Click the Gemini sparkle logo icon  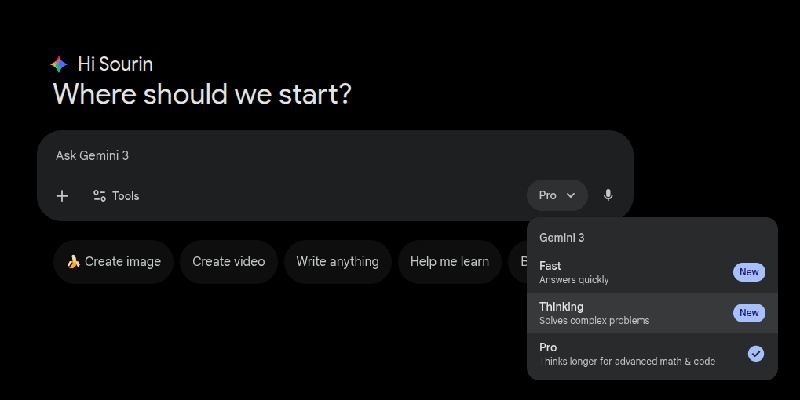pyautogui.click(x=59, y=64)
